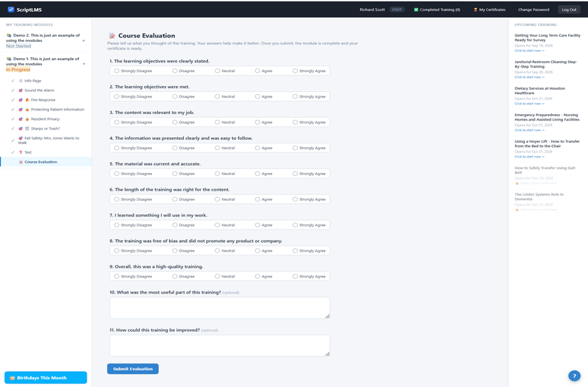Click How to Safely Transfer Using Gait Belt title
The image size is (588, 387).
pos(545,170)
